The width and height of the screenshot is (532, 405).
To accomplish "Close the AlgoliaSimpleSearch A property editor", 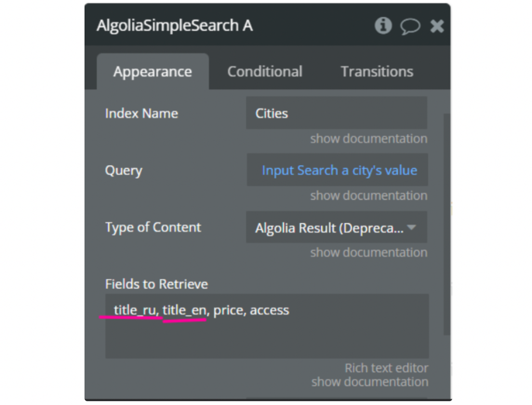I will pyautogui.click(x=437, y=26).
